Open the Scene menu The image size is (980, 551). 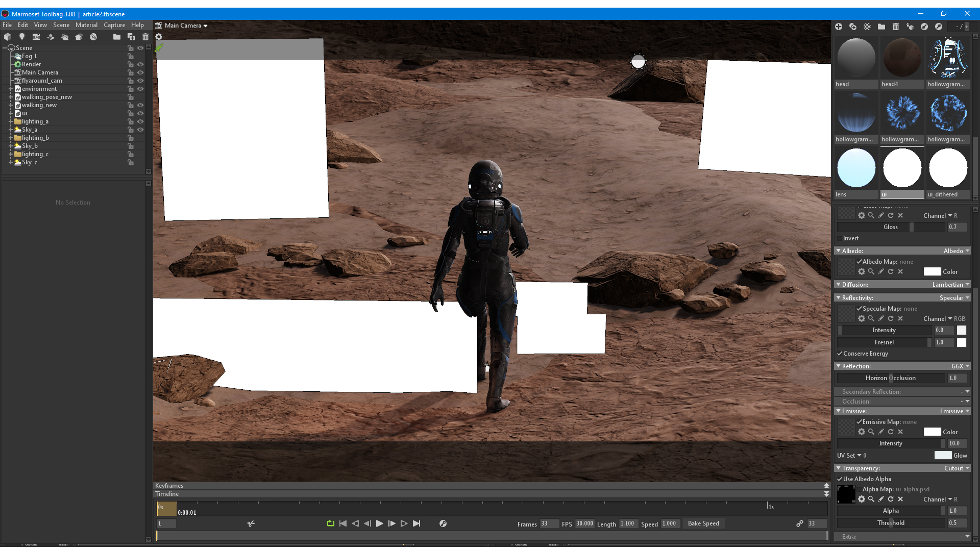tap(61, 25)
